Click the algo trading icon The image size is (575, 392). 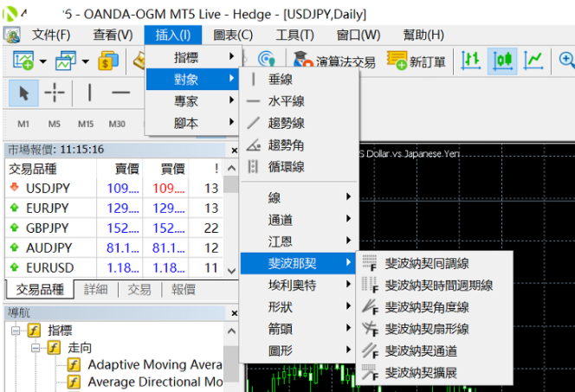[303, 60]
